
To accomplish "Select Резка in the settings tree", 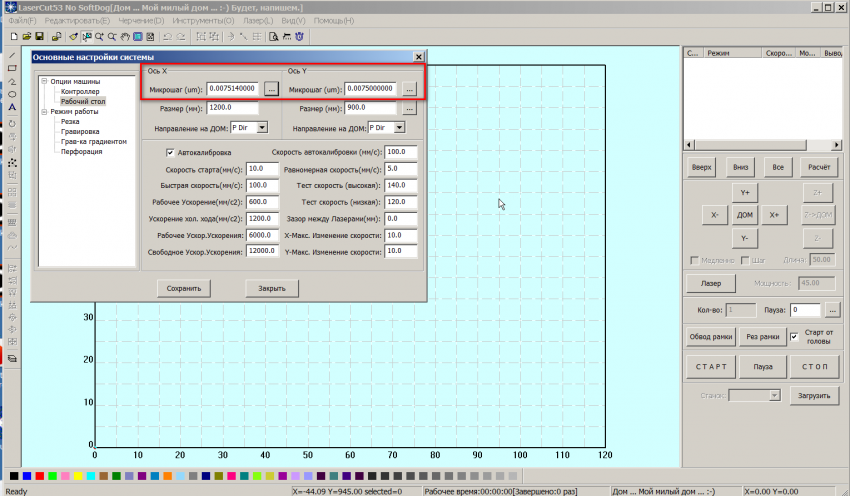I will (x=72, y=121).
